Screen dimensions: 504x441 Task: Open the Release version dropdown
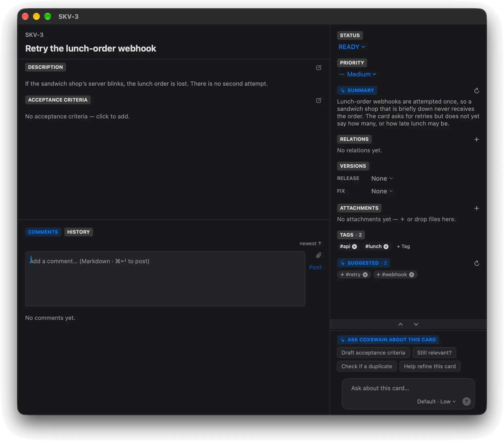coord(382,178)
